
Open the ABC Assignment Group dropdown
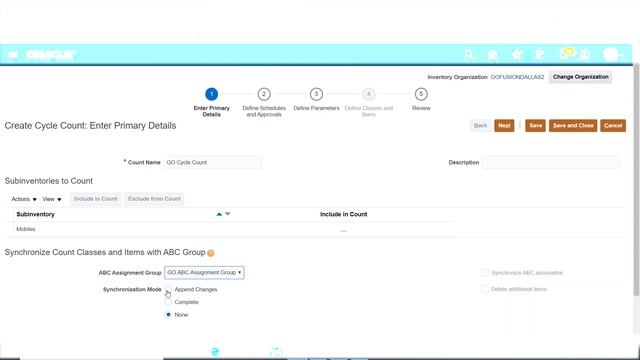[204, 272]
